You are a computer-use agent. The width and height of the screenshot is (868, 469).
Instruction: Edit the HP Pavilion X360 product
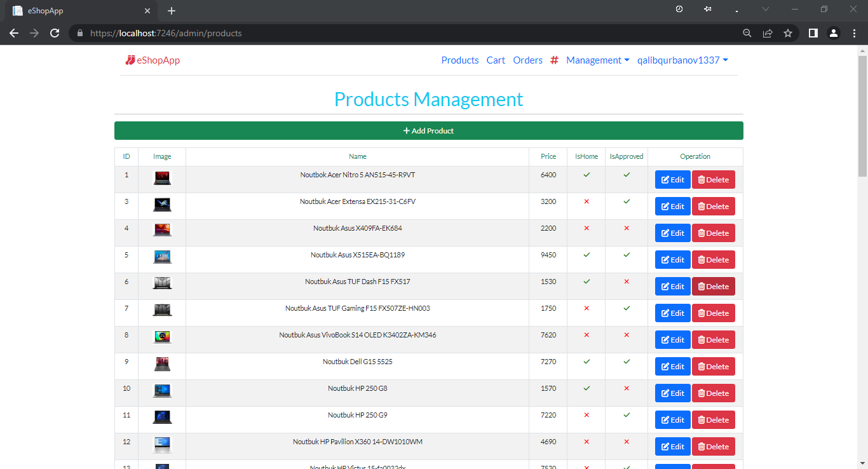672,447
